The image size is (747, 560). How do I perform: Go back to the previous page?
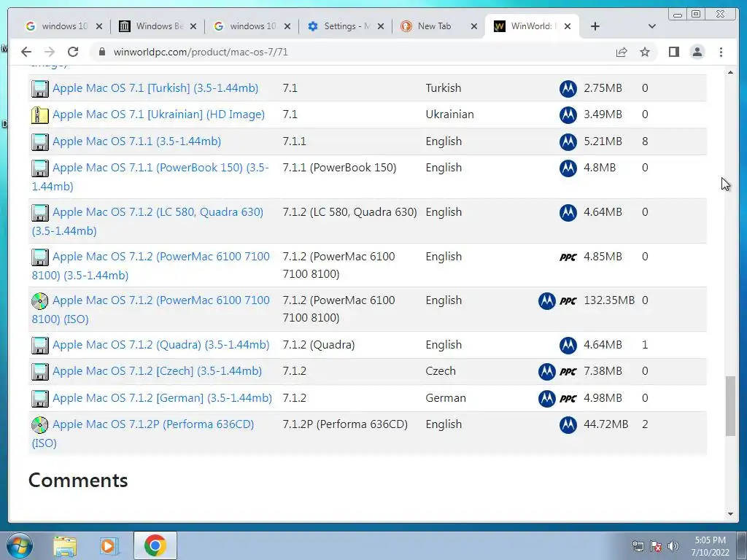pos(26,52)
